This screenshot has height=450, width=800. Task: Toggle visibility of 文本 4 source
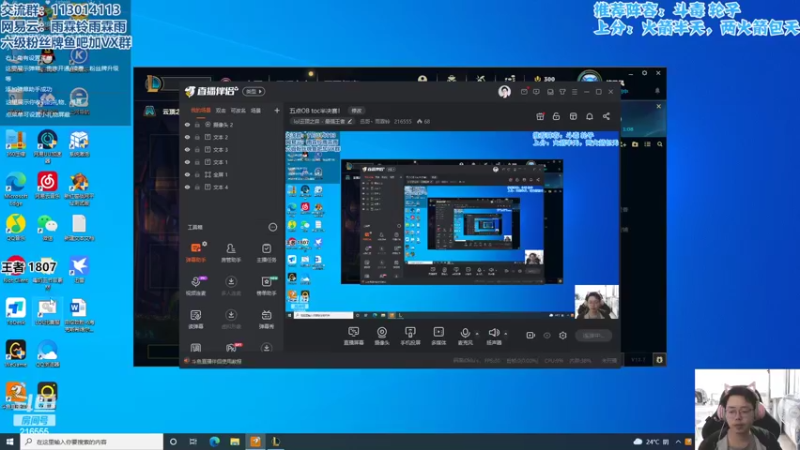tap(187, 187)
